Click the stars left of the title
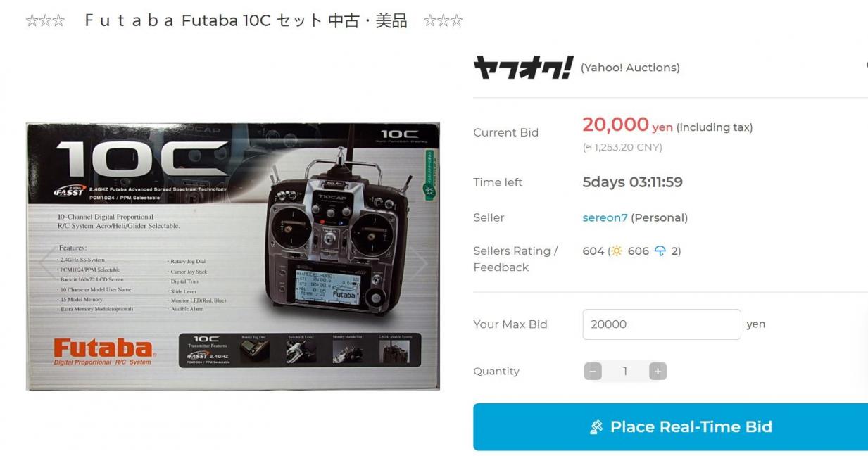 (x=45, y=21)
